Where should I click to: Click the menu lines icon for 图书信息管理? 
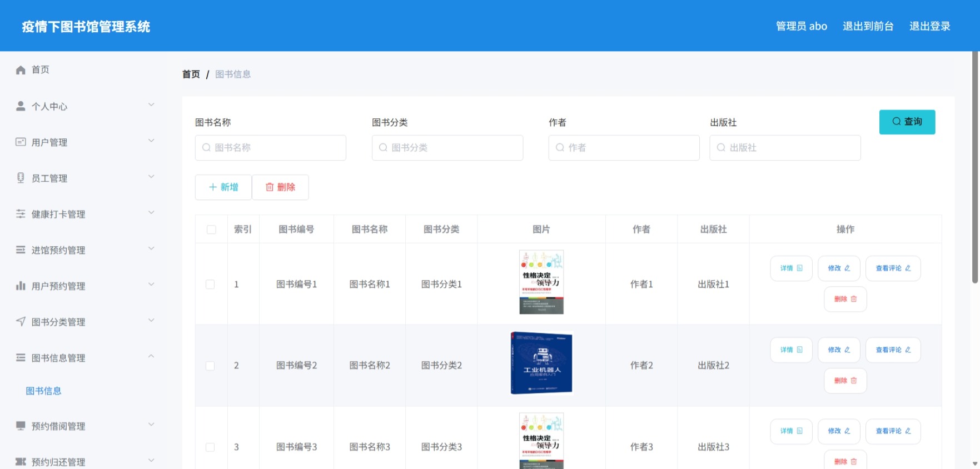point(21,357)
